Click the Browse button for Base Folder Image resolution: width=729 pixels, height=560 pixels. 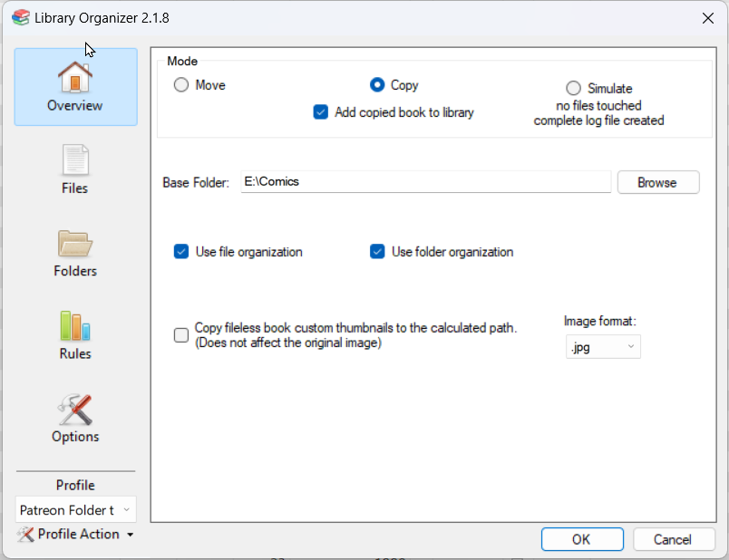pyautogui.click(x=658, y=182)
